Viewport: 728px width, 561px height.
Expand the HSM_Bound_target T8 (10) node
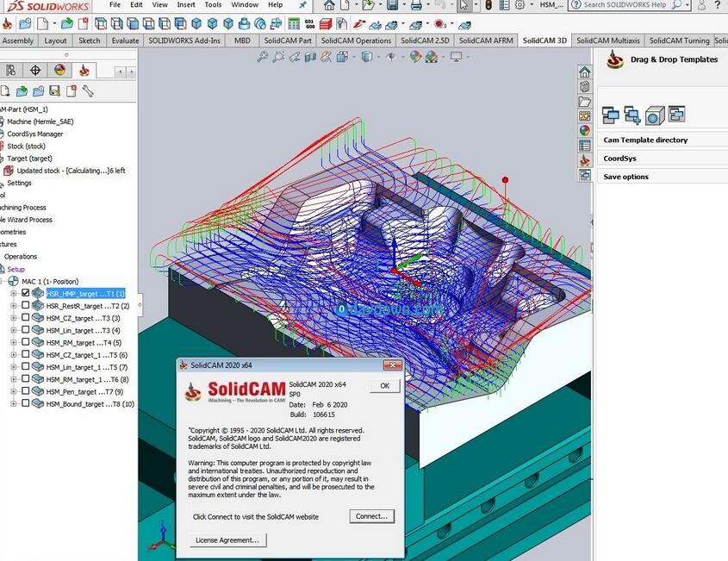pos(14,404)
